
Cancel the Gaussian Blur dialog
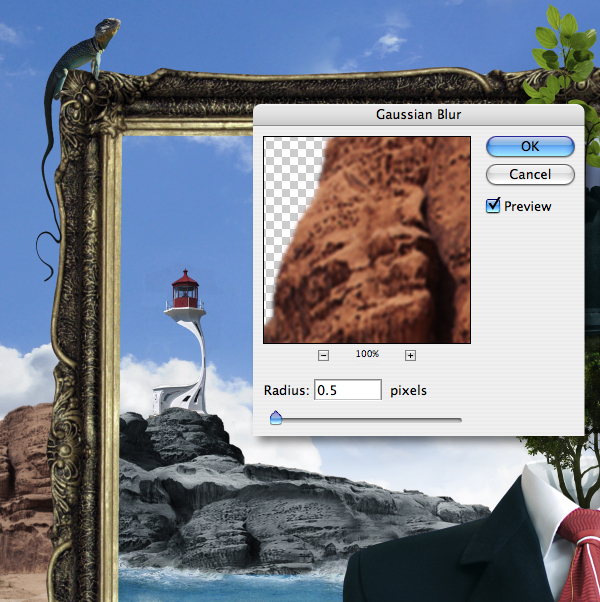tap(530, 175)
